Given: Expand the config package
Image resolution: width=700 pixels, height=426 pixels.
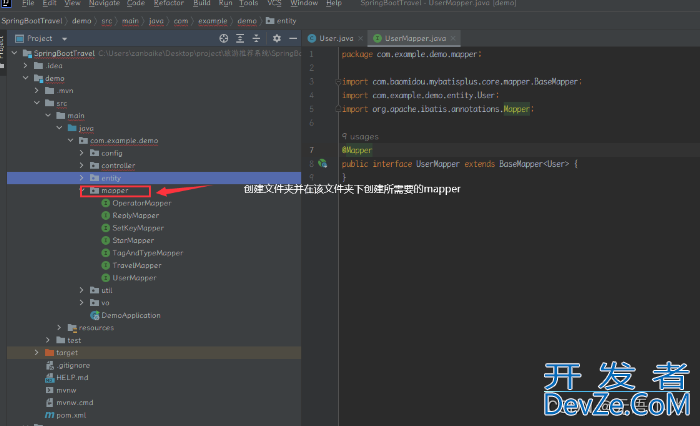Looking at the screenshot, I should (81, 153).
